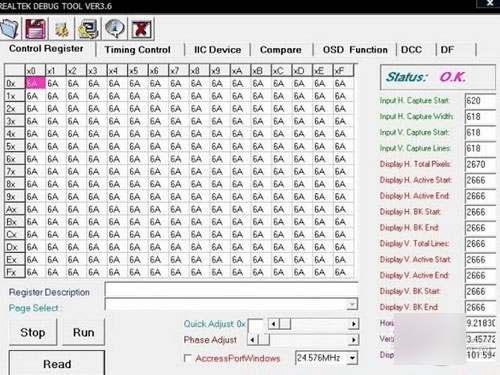Open the 24.576MHz clock dropdown
Image resolution: width=500 pixels, height=375 pixels.
(x=352, y=358)
